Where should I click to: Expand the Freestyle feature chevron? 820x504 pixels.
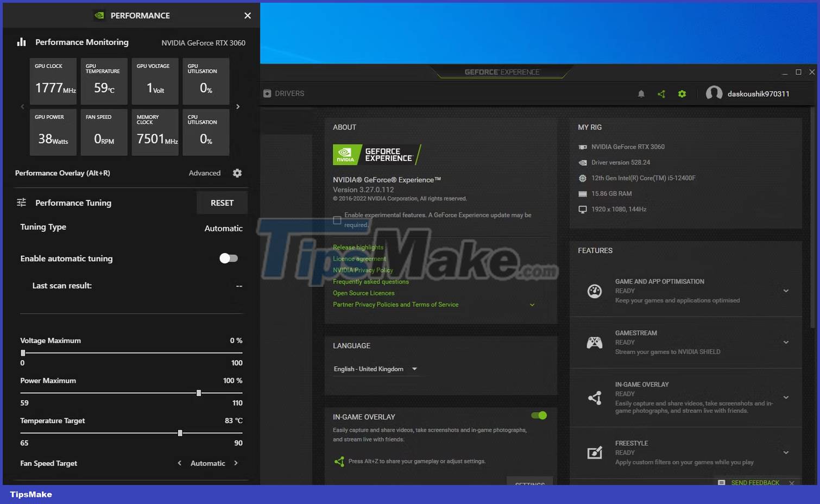786,452
